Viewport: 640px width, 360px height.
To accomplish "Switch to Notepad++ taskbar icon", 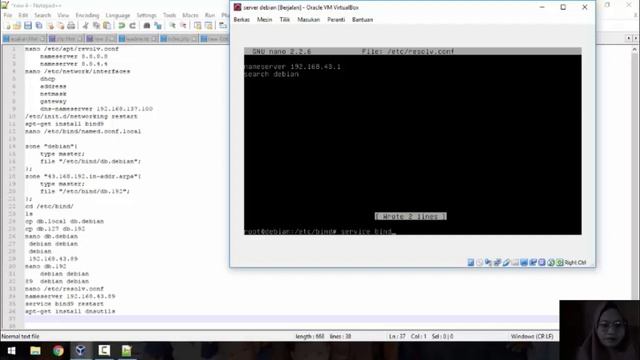I will click(127, 351).
